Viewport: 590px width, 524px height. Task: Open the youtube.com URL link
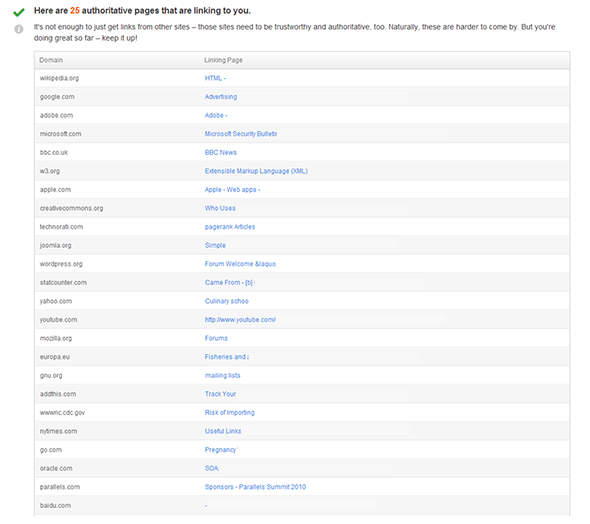[240, 320]
